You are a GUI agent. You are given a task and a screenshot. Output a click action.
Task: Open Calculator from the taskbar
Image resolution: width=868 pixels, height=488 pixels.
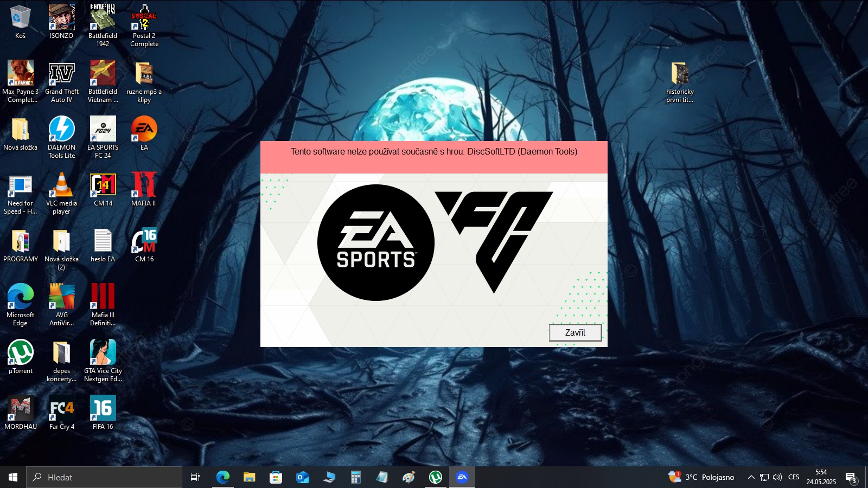[x=355, y=477]
